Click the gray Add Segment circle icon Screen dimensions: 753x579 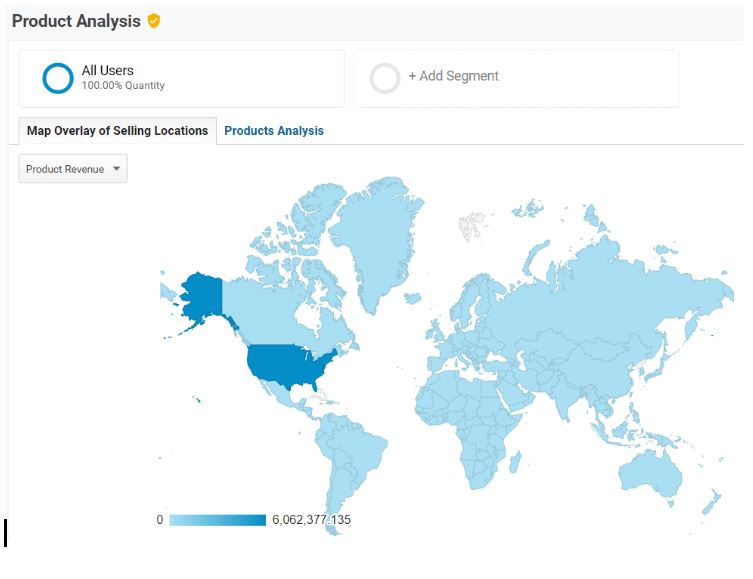[x=385, y=78]
